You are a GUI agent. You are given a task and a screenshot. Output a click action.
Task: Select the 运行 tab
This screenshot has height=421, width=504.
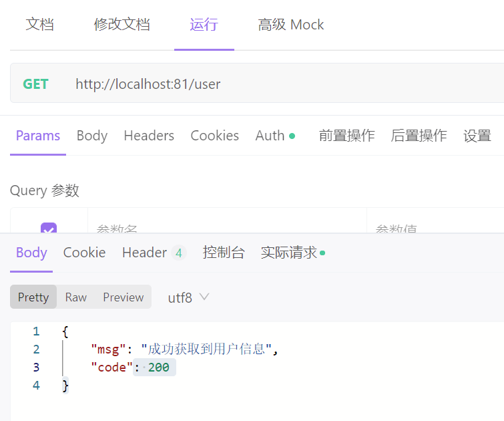204,25
